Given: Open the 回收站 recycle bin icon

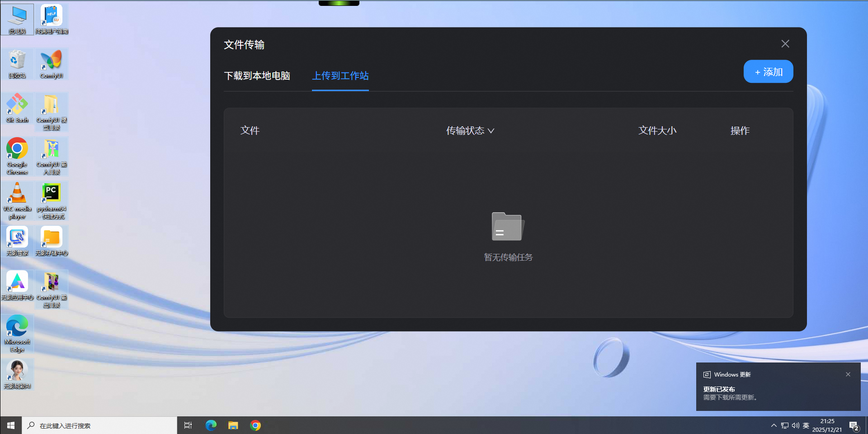Looking at the screenshot, I should [17, 63].
